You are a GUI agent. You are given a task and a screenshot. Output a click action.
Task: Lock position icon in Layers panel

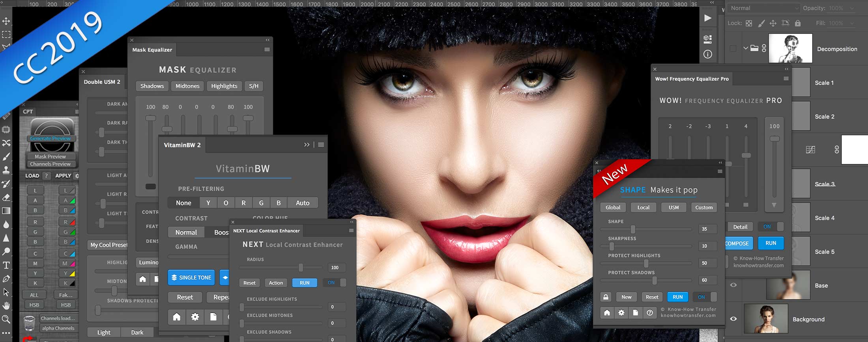[x=773, y=23]
